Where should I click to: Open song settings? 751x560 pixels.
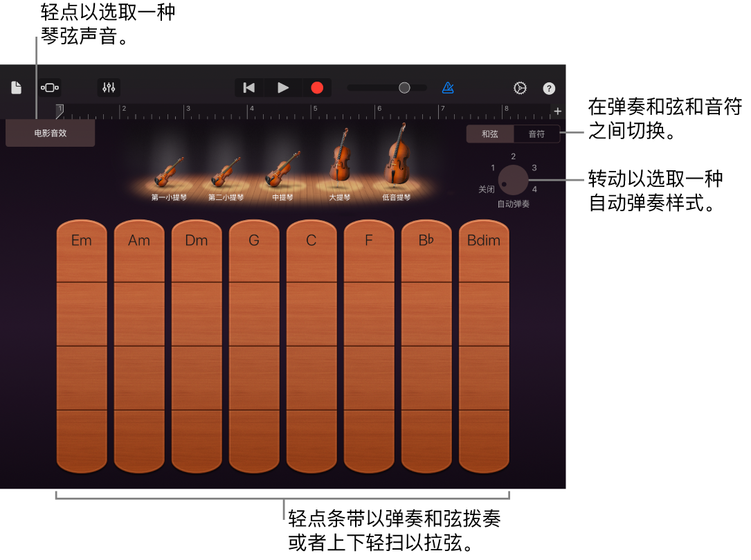[520, 88]
